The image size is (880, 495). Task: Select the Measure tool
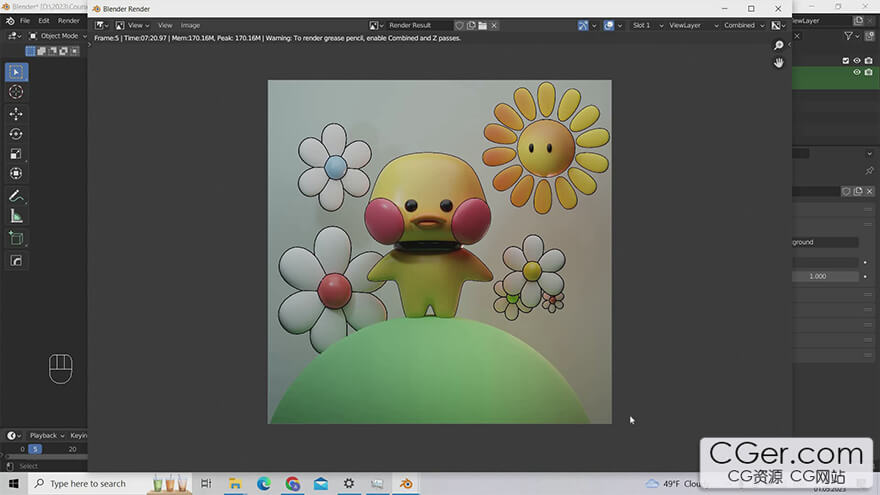pyautogui.click(x=16, y=216)
